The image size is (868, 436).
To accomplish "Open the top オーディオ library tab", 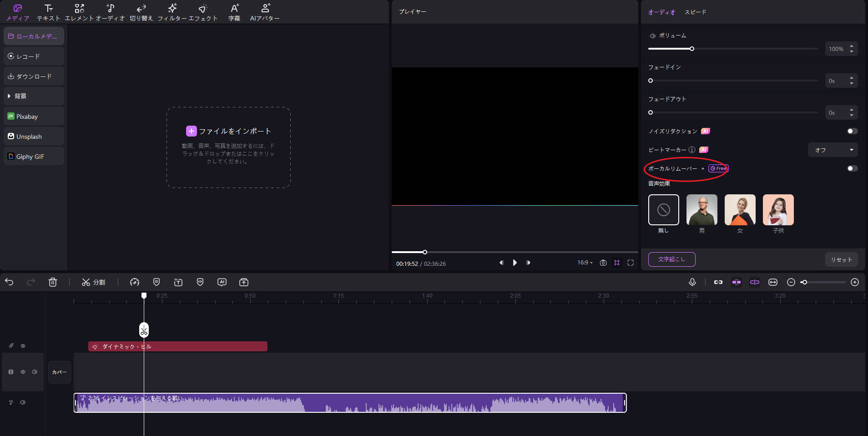I will (x=110, y=12).
